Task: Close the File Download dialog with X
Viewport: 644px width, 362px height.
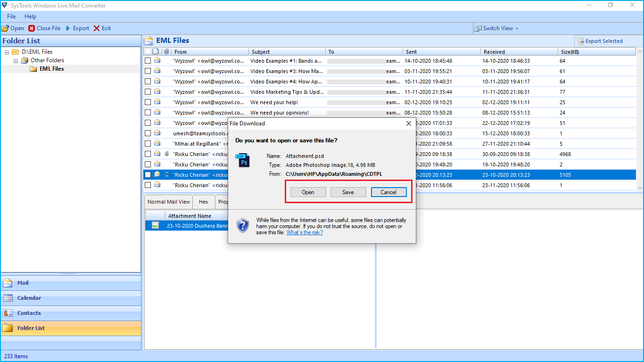Action: (409, 123)
